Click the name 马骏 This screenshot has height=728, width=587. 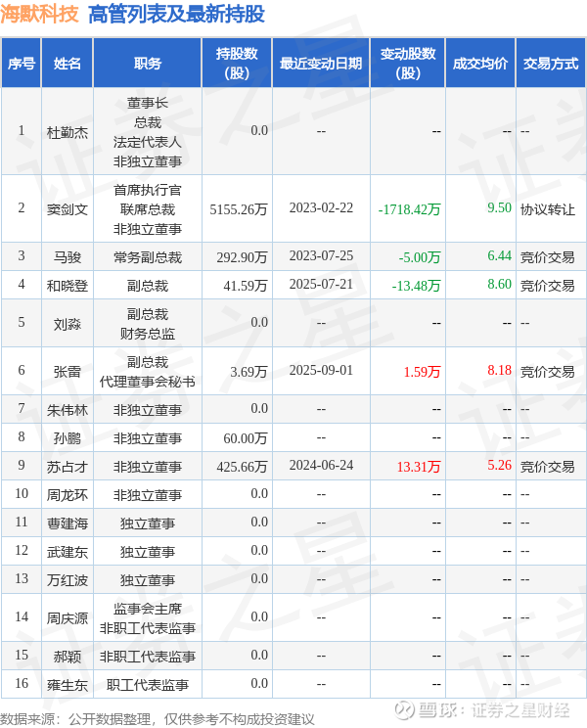click(x=68, y=256)
